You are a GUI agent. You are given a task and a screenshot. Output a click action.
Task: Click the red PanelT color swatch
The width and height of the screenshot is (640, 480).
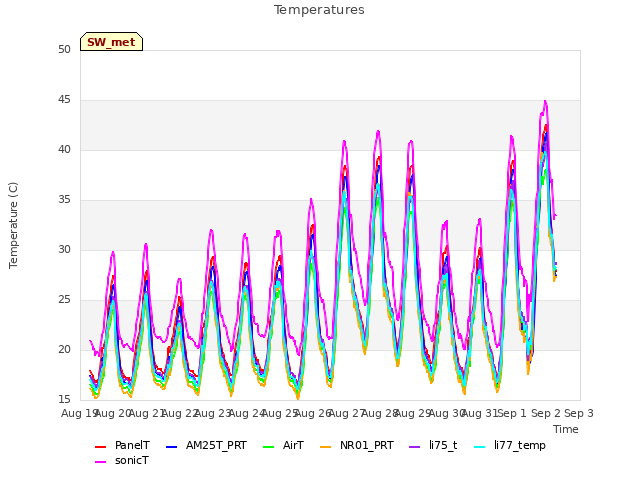click(100, 447)
